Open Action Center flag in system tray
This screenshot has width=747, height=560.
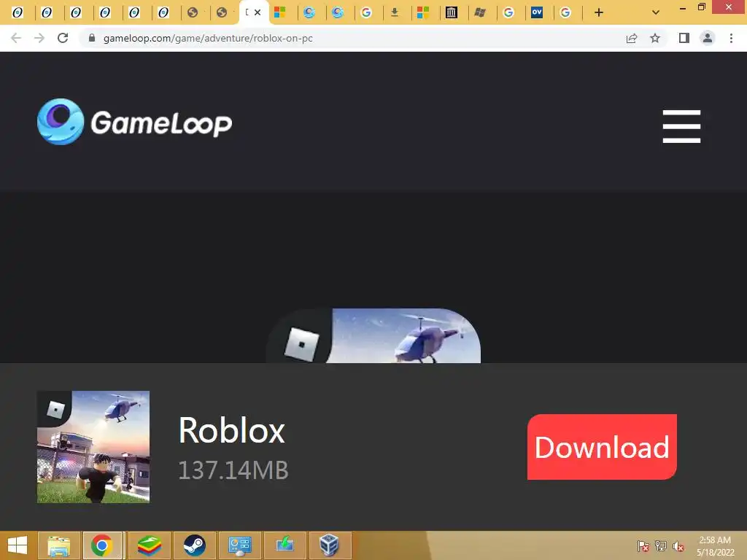coord(643,546)
